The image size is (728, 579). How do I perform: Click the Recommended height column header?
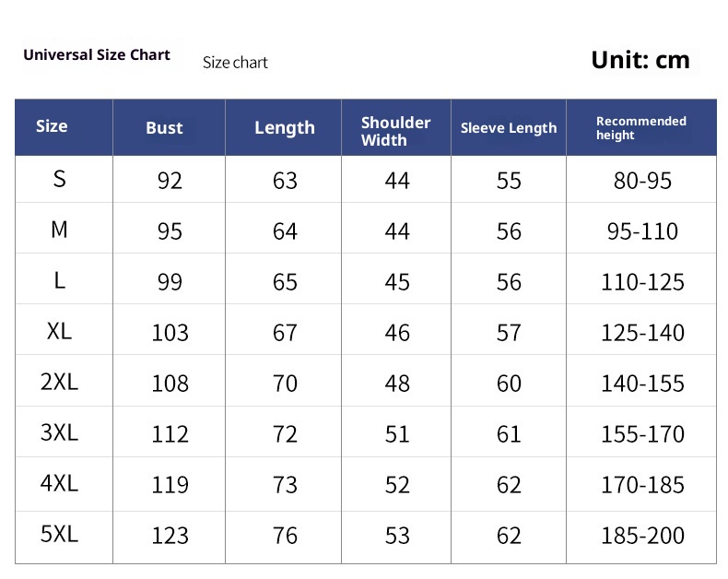coord(640,128)
